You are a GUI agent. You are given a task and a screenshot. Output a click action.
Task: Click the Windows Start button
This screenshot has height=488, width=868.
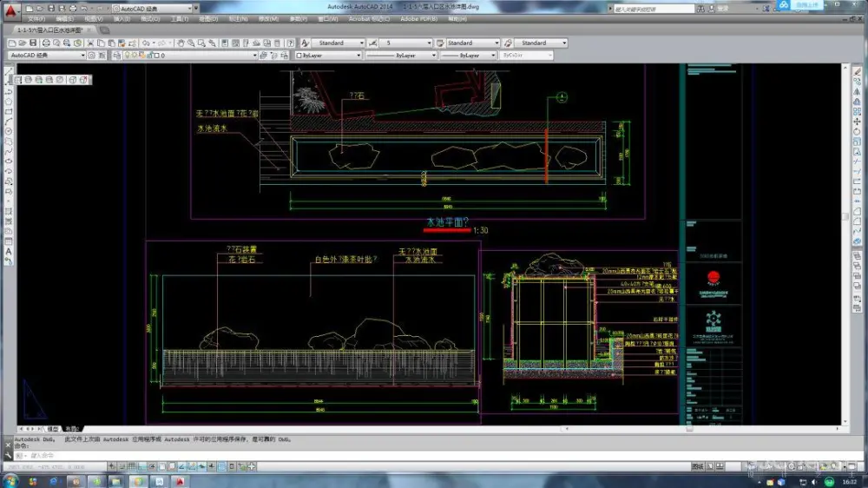pos(10,480)
